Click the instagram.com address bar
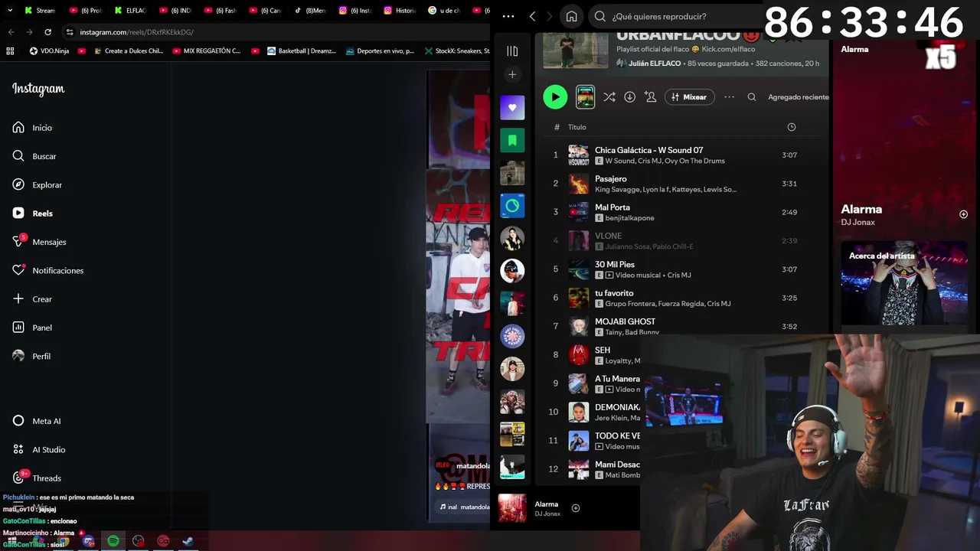 pos(276,32)
